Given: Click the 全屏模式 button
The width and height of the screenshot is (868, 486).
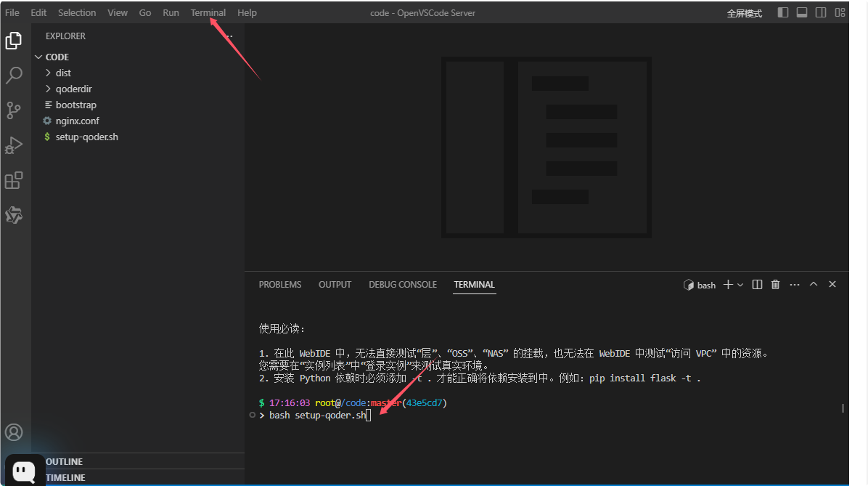Looking at the screenshot, I should click(745, 12).
